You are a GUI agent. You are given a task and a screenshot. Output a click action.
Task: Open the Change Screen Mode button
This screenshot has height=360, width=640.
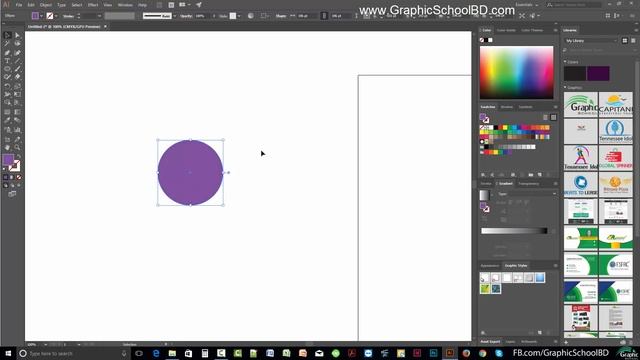tap(12, 194)
